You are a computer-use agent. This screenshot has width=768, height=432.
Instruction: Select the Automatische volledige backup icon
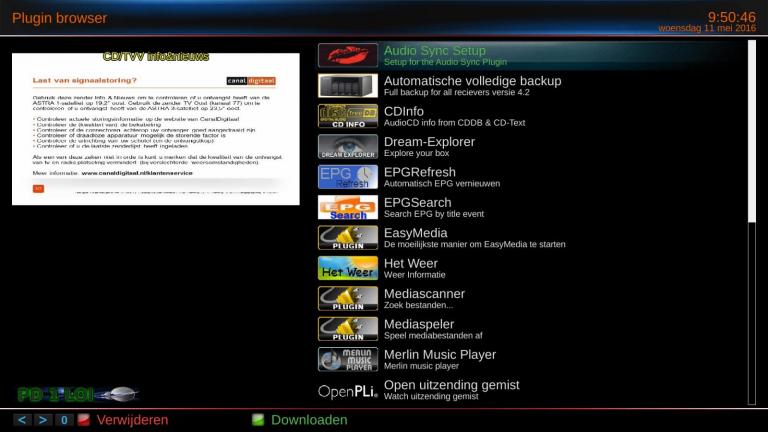click(347, 86)
